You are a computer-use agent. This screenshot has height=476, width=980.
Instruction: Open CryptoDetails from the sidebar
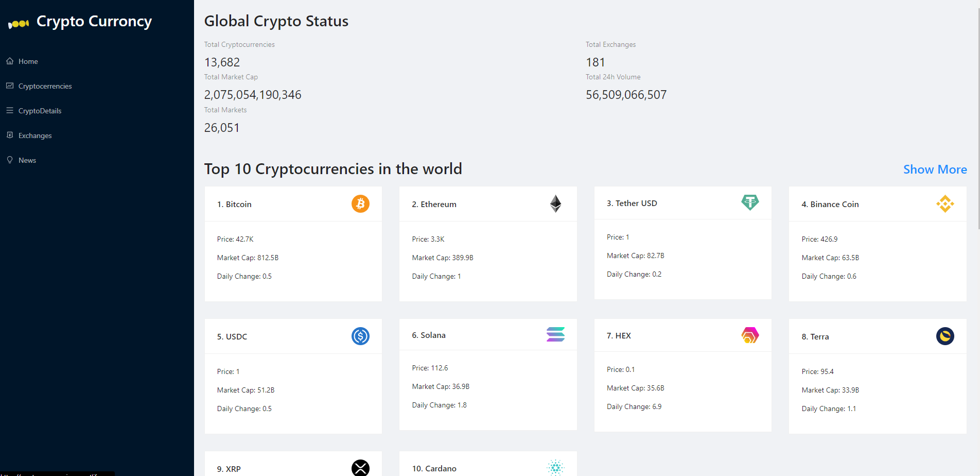tap(40, 111)
